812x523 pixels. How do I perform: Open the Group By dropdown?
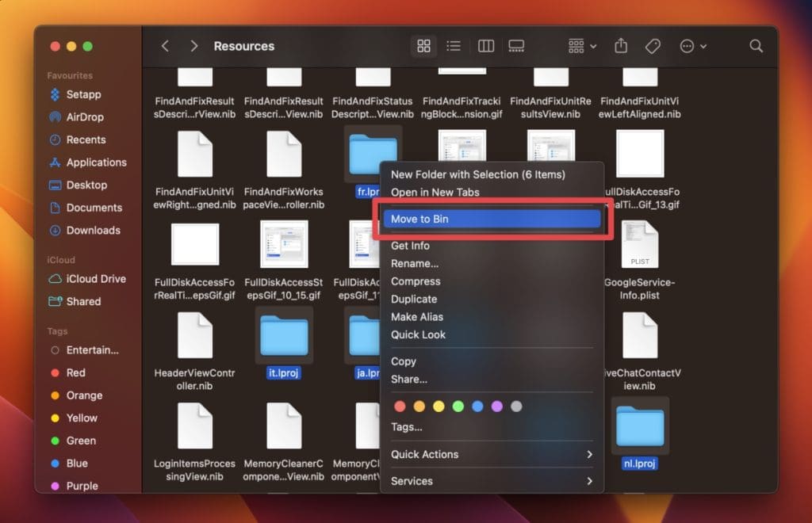(x=583, y=46)
